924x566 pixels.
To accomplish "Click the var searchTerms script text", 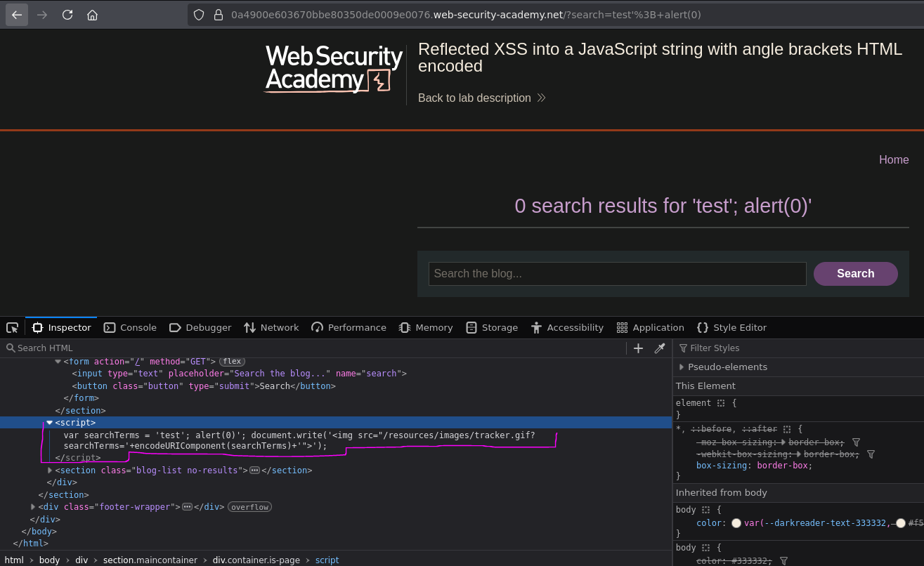I will (299, 441).
